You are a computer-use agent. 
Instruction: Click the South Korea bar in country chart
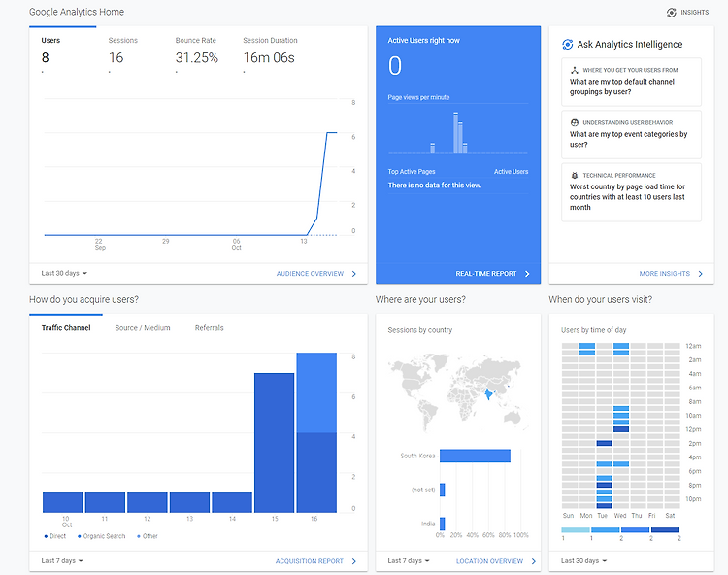point(475,456)
